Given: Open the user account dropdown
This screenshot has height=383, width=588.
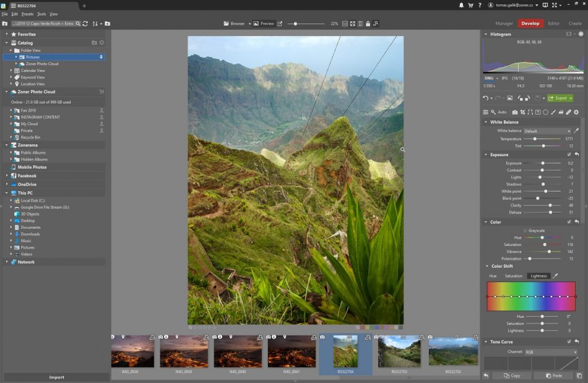Looking at the screenshot, I should pos(537,5).
